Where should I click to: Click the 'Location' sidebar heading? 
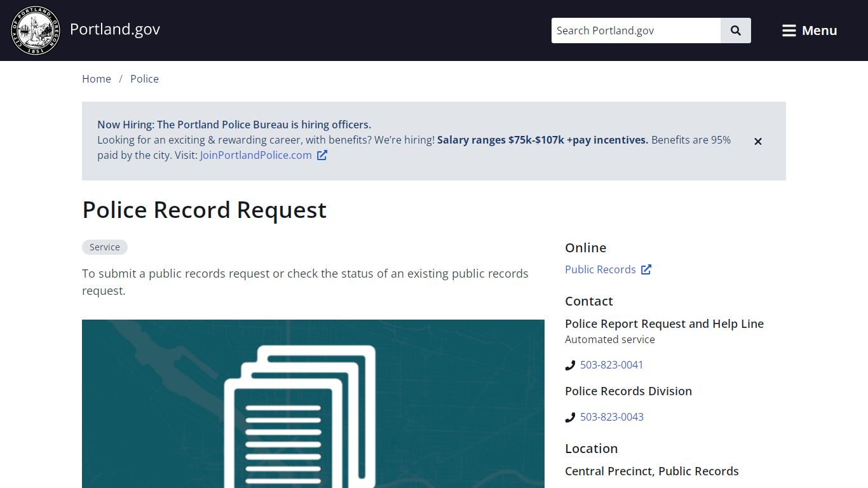coord(591,449)
